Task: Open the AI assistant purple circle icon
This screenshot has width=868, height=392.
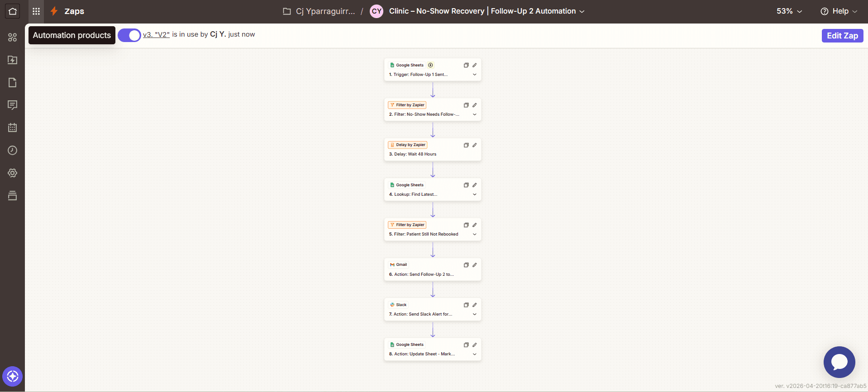Action: coord(13,376)
